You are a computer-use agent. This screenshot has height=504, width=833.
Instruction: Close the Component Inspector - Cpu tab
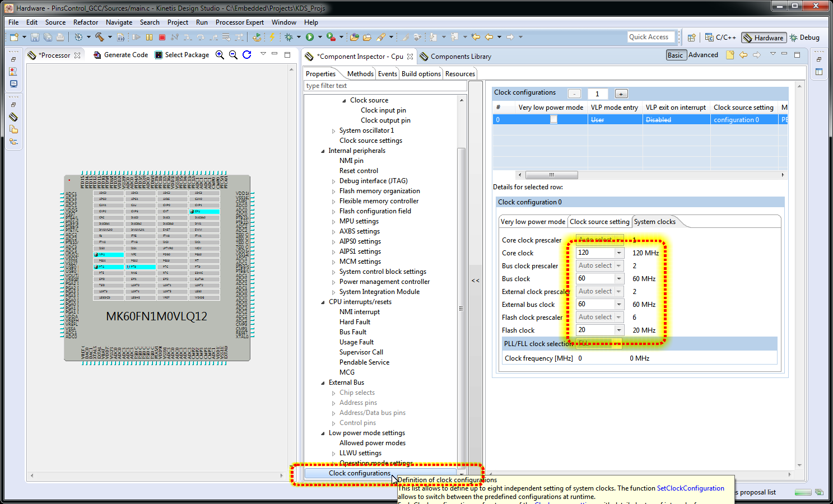pos(410,57)
